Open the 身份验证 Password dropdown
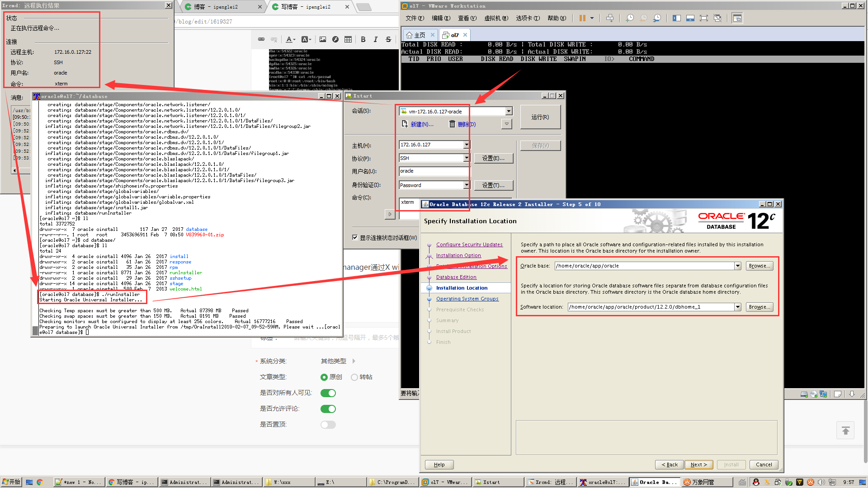Screen dimensions: 868x488 (466, 185)
